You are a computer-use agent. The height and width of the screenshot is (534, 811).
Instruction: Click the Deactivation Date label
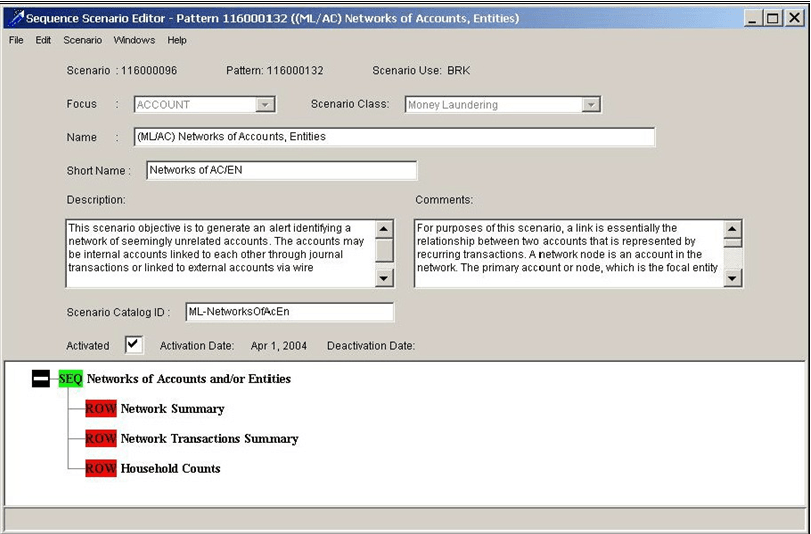click(x=371, y=346)
